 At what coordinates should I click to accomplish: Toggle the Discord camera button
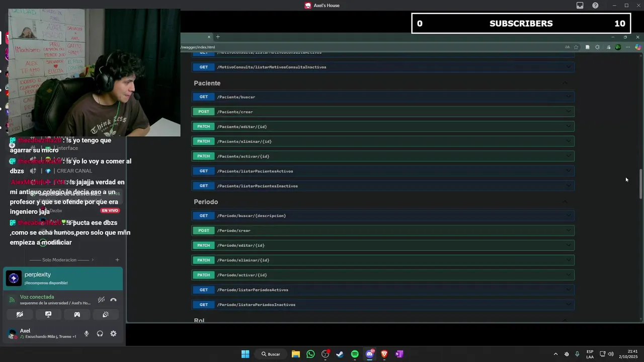(20, 314)
